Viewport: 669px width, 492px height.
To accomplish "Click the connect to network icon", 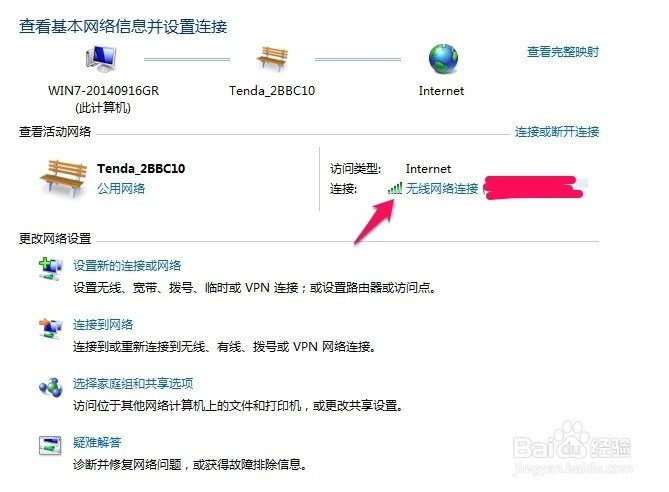I will pos(50,328).
